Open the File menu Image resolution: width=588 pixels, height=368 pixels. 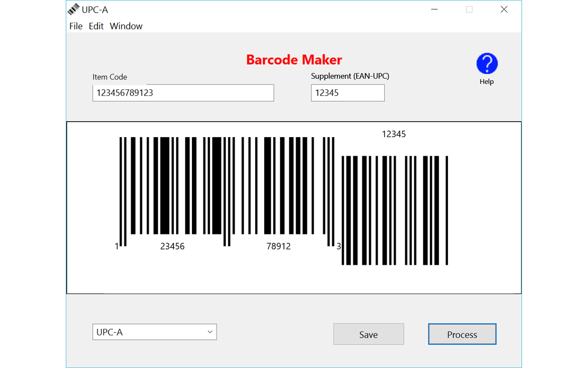76,26
